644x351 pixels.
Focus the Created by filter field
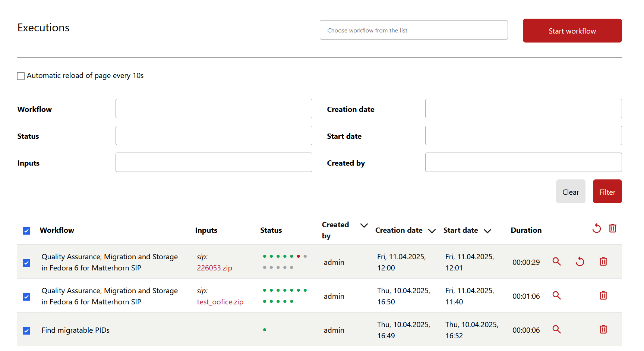(523, 162)
